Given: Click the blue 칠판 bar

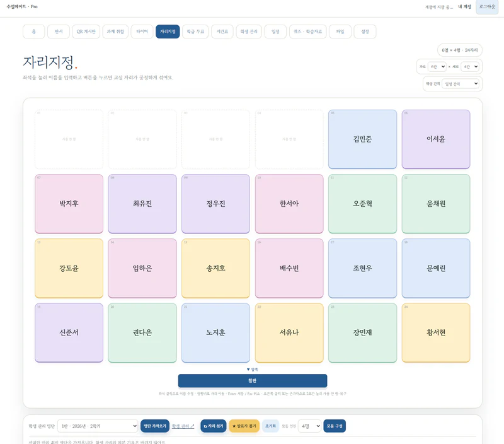Looking at the screenshot, I should point(253,381).
